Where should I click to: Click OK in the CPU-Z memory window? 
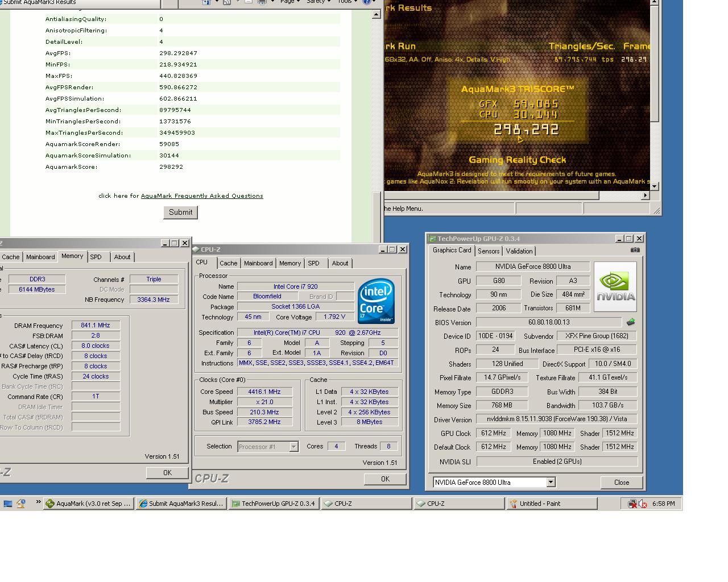click(167, 473)
